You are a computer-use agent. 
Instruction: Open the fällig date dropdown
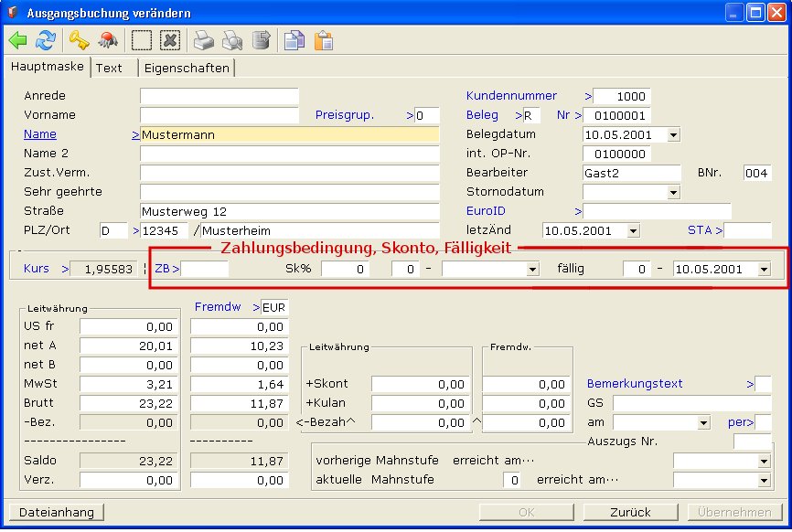click(764, 270)
